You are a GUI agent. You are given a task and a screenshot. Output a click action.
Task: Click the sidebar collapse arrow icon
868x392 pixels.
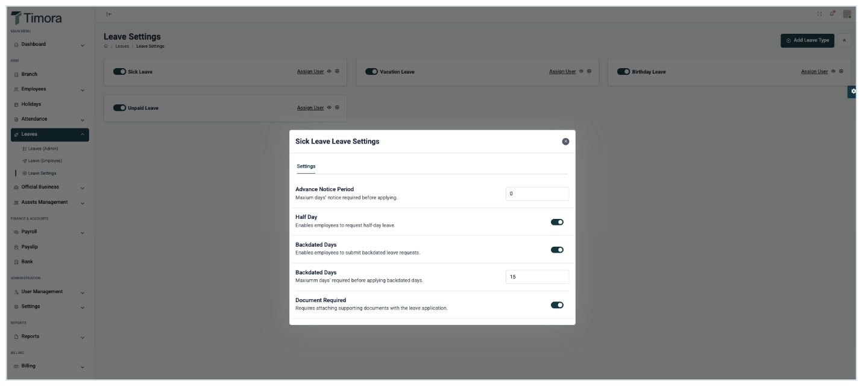click(x=108, y=14)
